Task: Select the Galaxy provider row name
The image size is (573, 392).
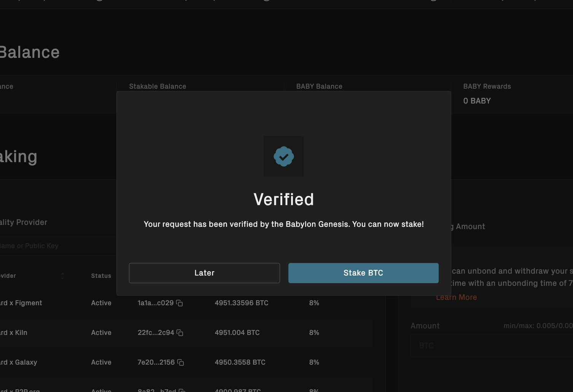Action: click(x=19, y=362)
